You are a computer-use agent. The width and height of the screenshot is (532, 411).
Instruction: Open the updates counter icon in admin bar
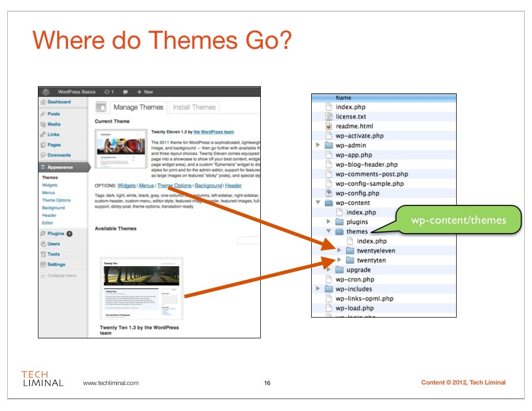pos(109,92)
